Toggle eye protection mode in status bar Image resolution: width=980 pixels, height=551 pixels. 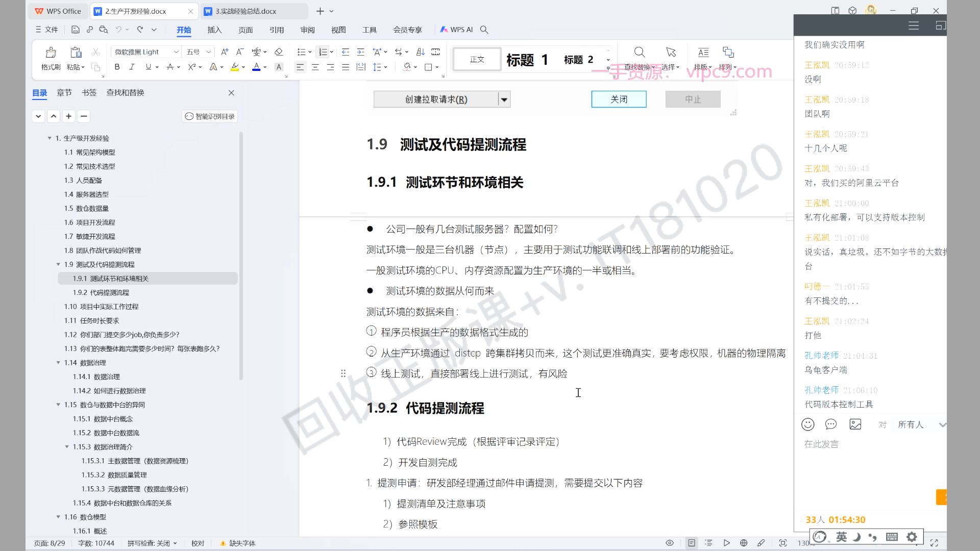tap(670, 543)
